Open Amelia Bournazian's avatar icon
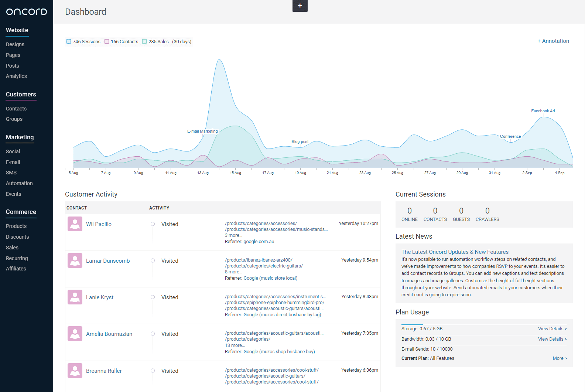This screenshot has height=392, width=585. [x=75, y=334]
